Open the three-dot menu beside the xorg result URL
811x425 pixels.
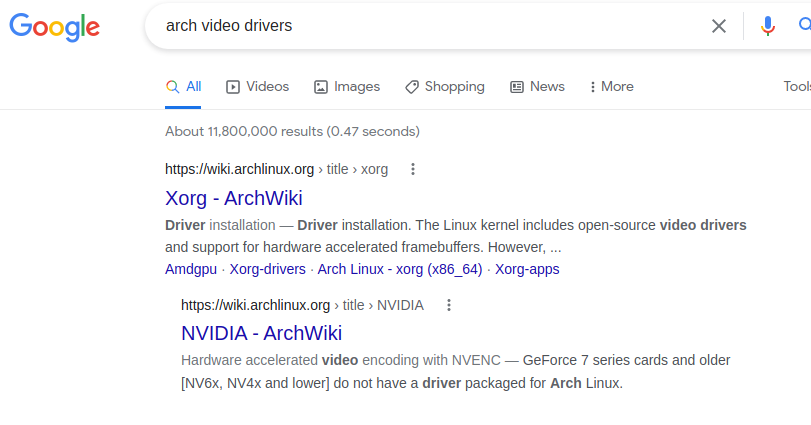413,169
